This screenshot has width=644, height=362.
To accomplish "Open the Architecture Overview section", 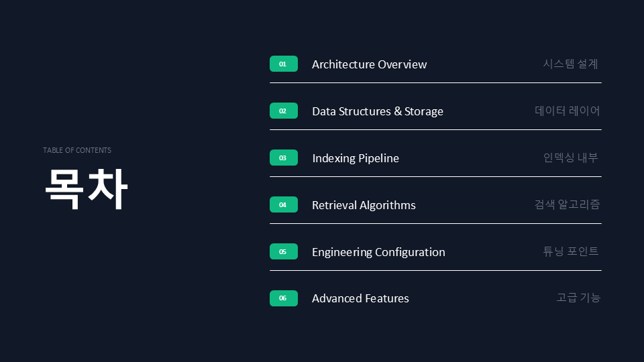I will click(x=369, y=64).
